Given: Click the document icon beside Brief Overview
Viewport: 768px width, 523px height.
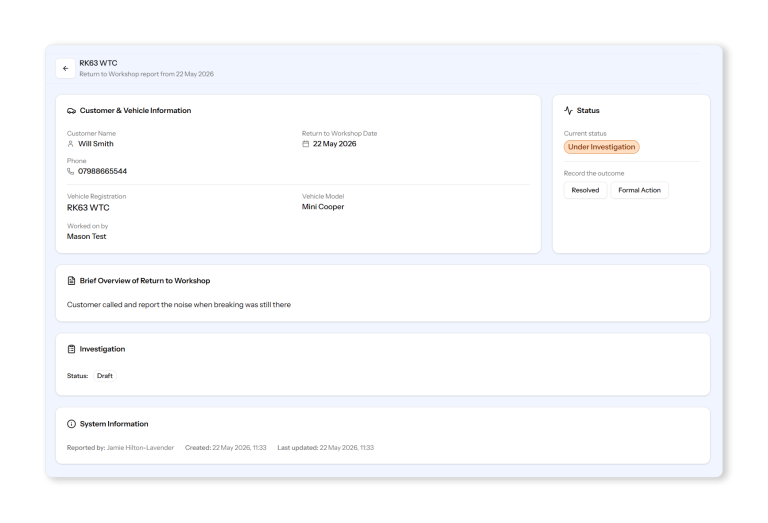Looking at the screenshot, I should pos(72,281).
